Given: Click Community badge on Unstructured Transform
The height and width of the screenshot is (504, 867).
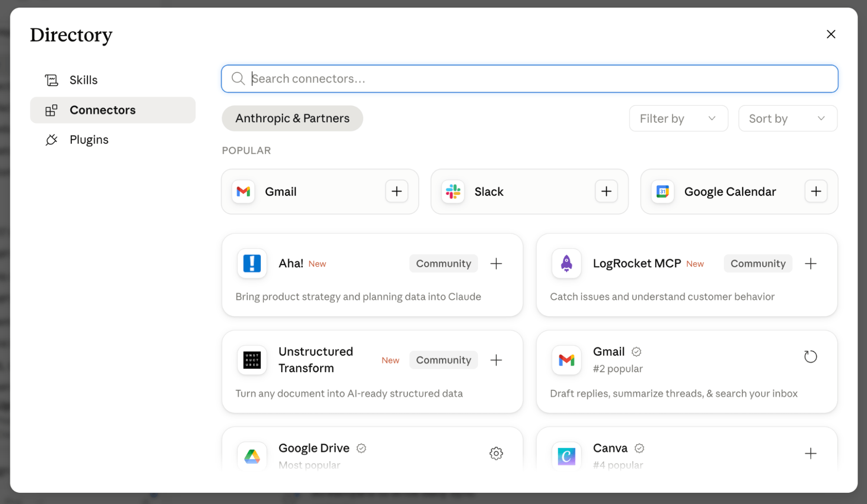Looking at the screenshot, I should click(443, 360).
